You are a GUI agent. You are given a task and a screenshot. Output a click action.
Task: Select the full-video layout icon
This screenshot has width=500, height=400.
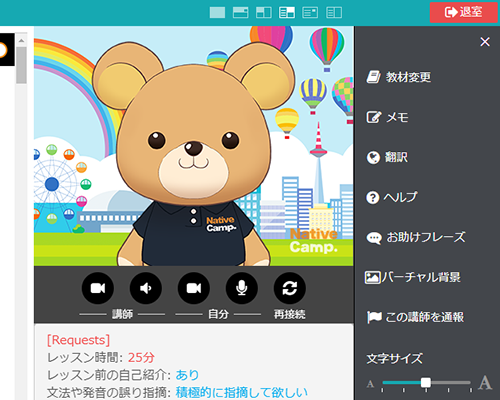click(217, 13)
